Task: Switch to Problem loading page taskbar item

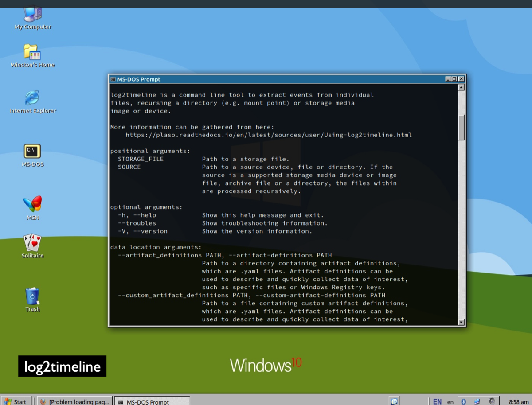Action: pos(74,401)
